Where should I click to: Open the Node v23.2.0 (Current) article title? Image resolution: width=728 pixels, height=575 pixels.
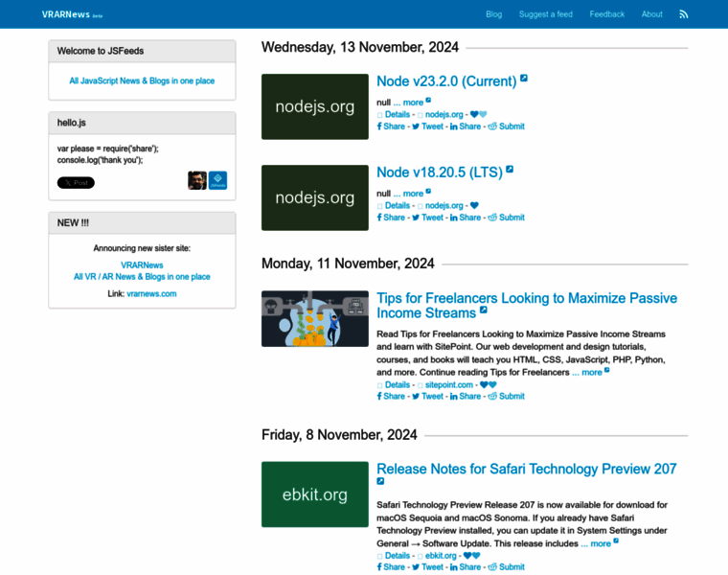pos(446,81)
